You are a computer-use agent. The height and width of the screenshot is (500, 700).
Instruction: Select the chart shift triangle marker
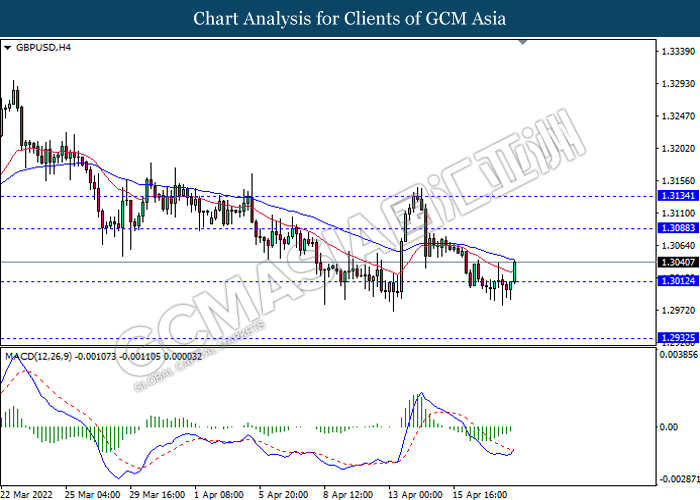[x=523, y=42]
